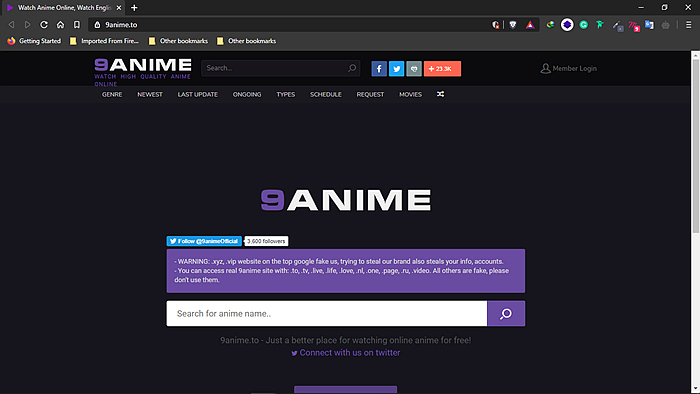Open the random anime shuffle icon
Image resolution: width=700 pixels, height=394 pixels.
point(440,94)
